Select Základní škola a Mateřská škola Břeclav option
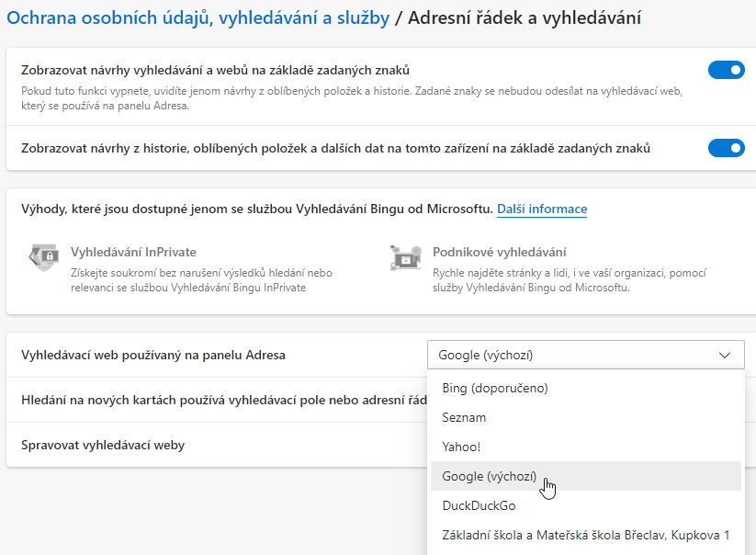This screenshot has height=555, width=756. (x=586, y=535)
